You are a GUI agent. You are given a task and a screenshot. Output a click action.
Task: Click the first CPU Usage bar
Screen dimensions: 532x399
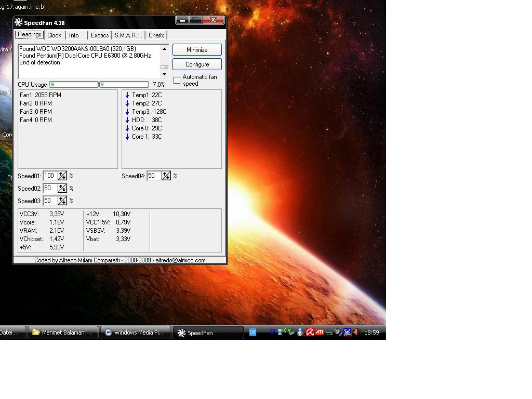tap(74, 85)
